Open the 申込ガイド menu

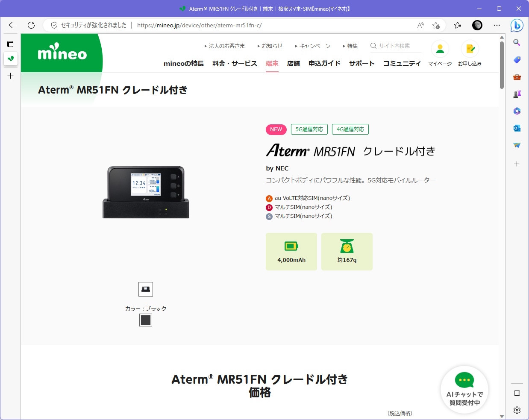tap(324, 64)
